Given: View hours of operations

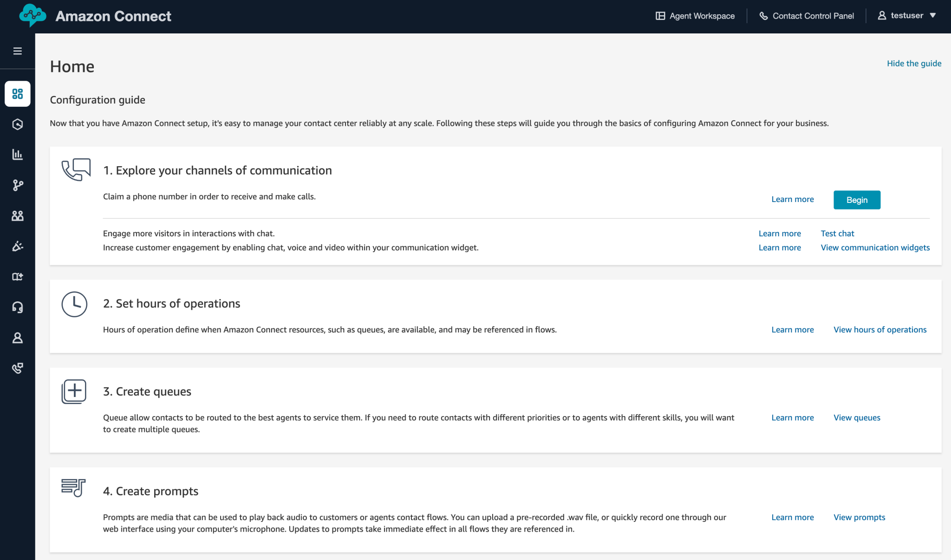Looking at the screenshot, I should tap(879, 329).
